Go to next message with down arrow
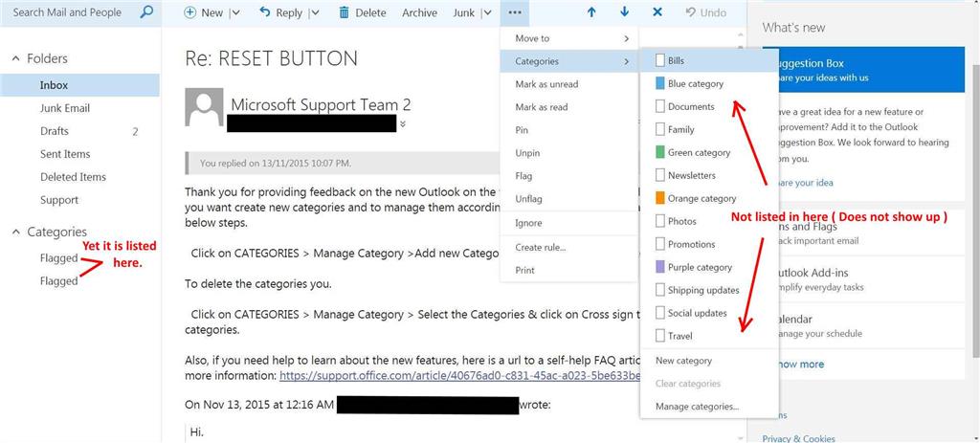 pos(624,12)
